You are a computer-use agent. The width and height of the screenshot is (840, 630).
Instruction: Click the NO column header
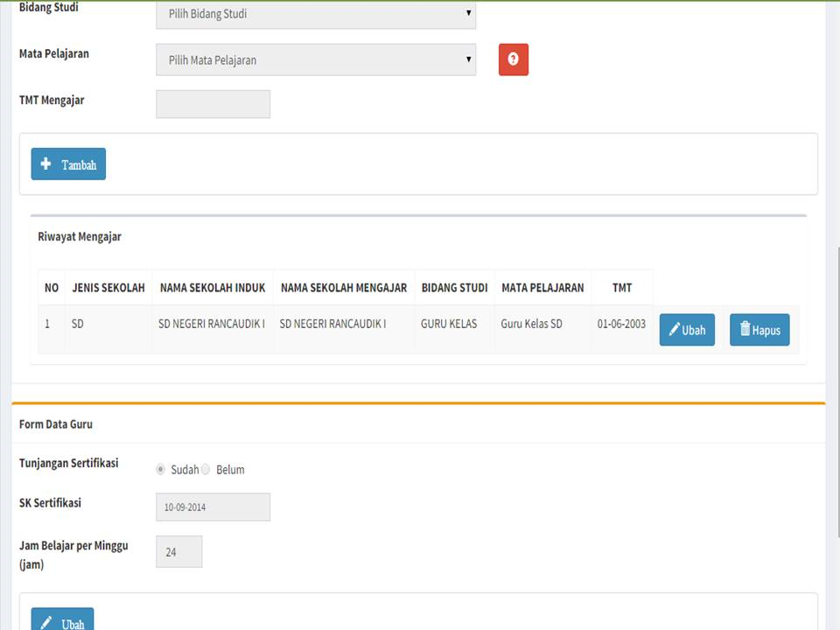point(52,288)
